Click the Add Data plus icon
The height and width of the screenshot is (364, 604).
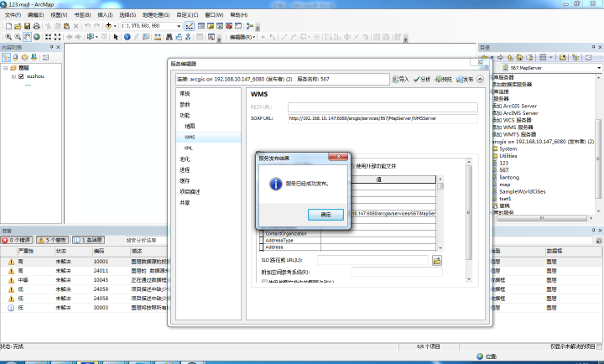(x=108, y=26)
